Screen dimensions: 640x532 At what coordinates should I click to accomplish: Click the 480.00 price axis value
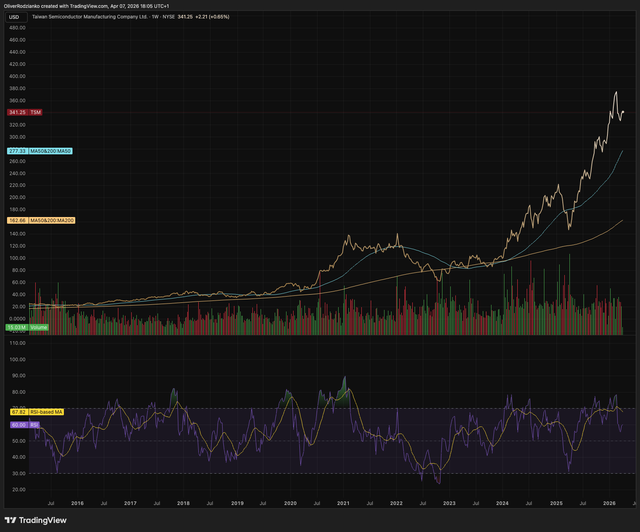17,28
